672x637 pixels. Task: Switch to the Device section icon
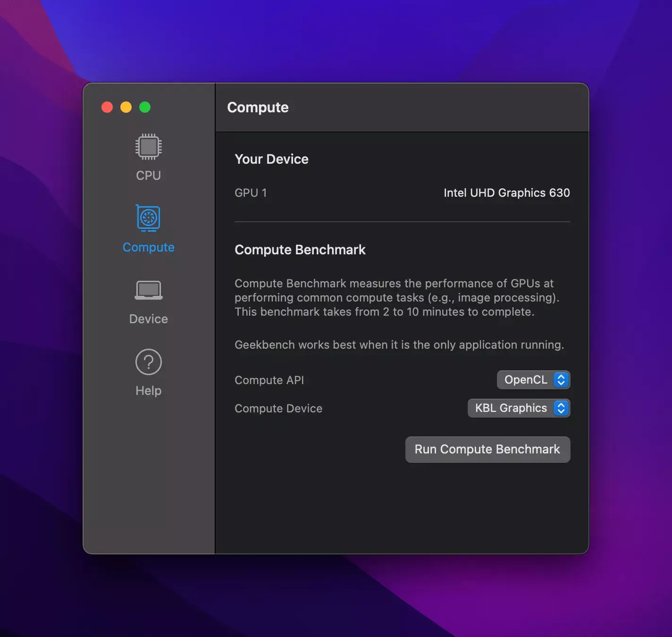tap(148, 290)
